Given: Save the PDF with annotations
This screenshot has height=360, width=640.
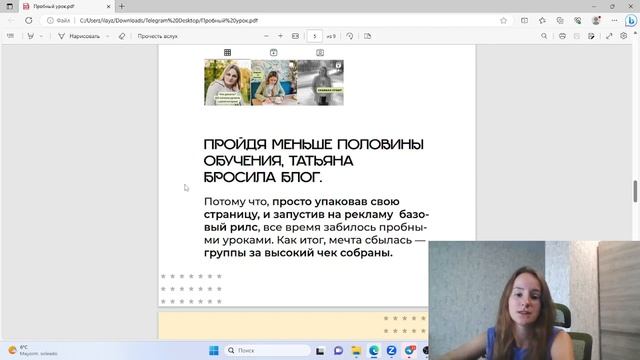Looking at the screenshot, I should click(x=591, y=36).
